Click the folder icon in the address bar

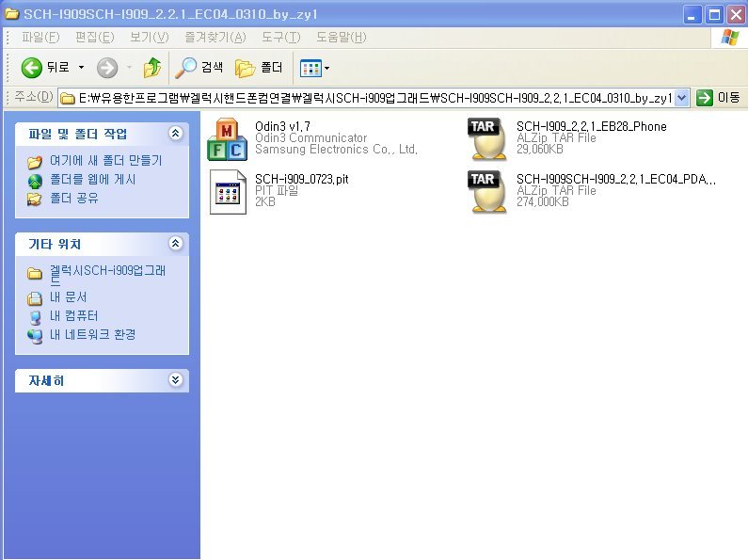(67, 98)
